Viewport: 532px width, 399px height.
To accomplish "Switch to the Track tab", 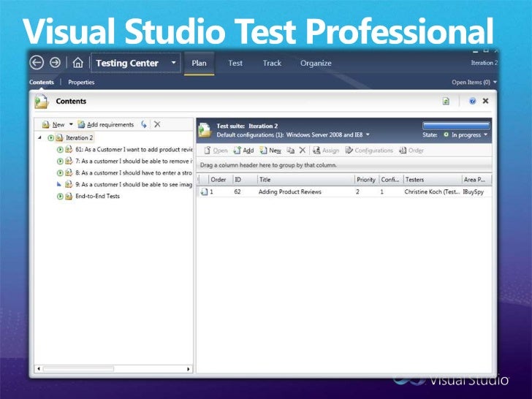I will pos(272,63).
